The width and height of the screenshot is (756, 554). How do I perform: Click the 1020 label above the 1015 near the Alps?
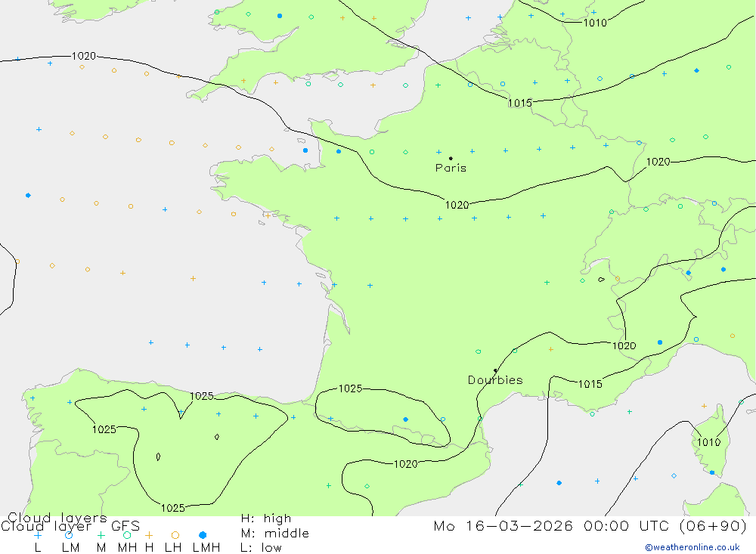click(624, 345)
